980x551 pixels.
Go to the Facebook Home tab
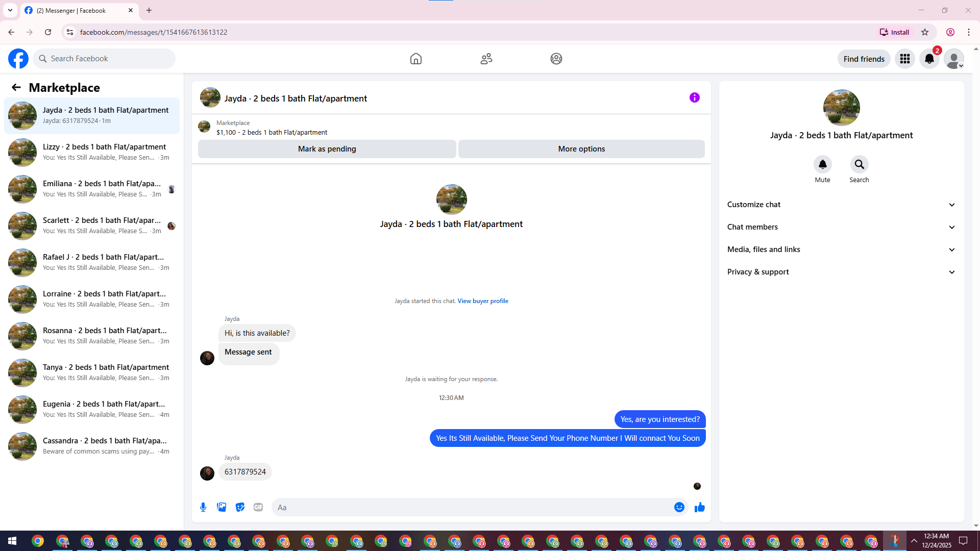coord(416,59)
